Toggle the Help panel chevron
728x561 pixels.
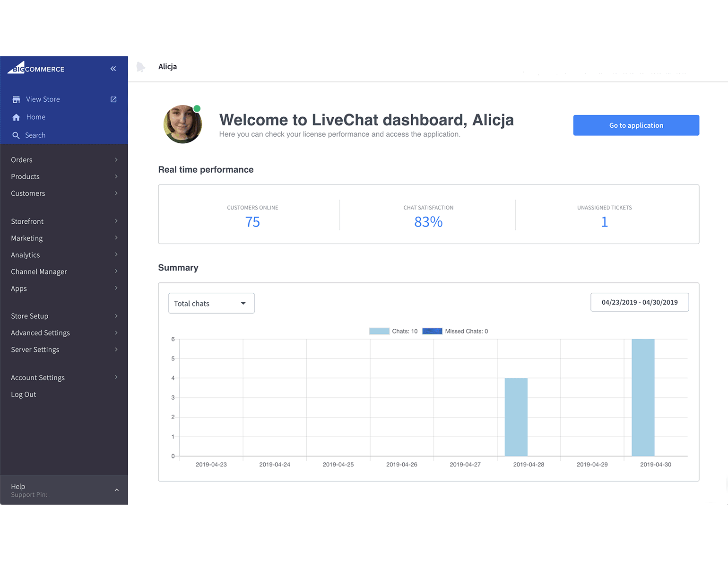tap(117, 490)
